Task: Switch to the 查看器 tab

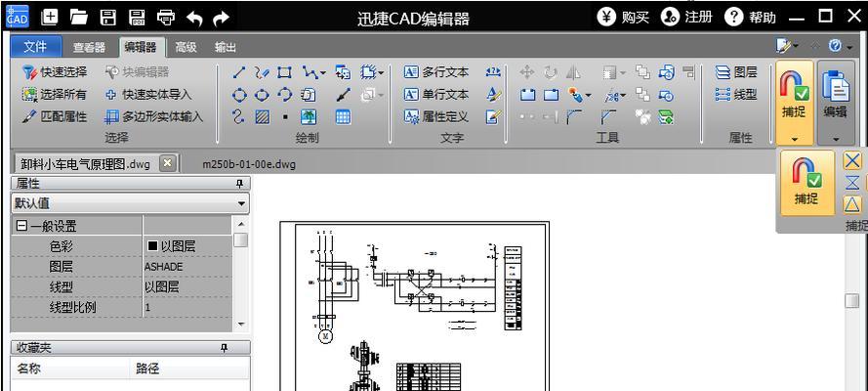Action: point(89,47)
